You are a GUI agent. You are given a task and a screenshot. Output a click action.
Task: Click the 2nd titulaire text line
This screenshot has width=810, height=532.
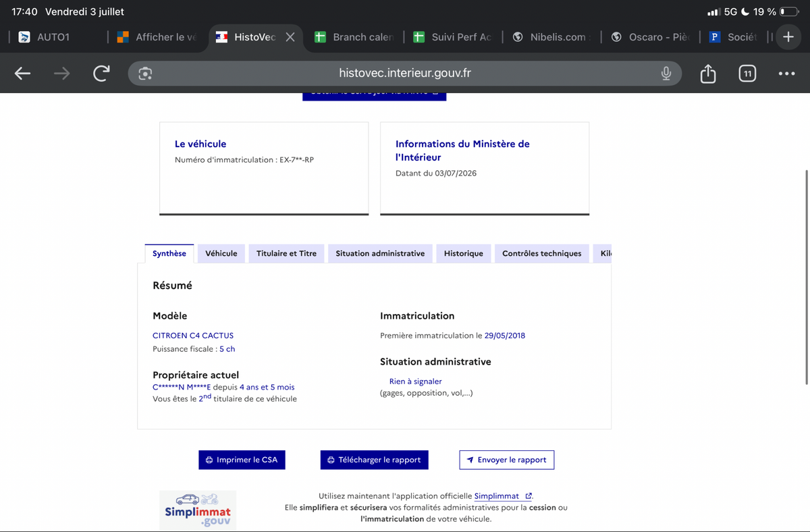(x=225, y=398)
